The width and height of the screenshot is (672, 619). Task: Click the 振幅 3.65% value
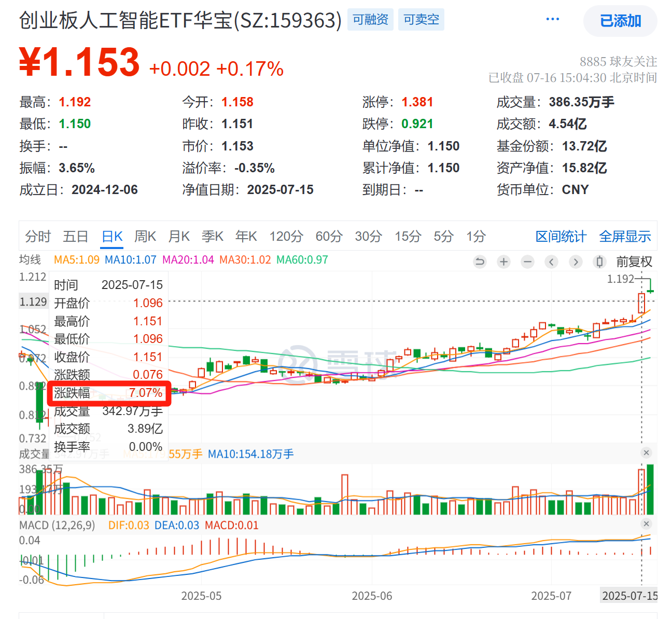coord(77,168)
